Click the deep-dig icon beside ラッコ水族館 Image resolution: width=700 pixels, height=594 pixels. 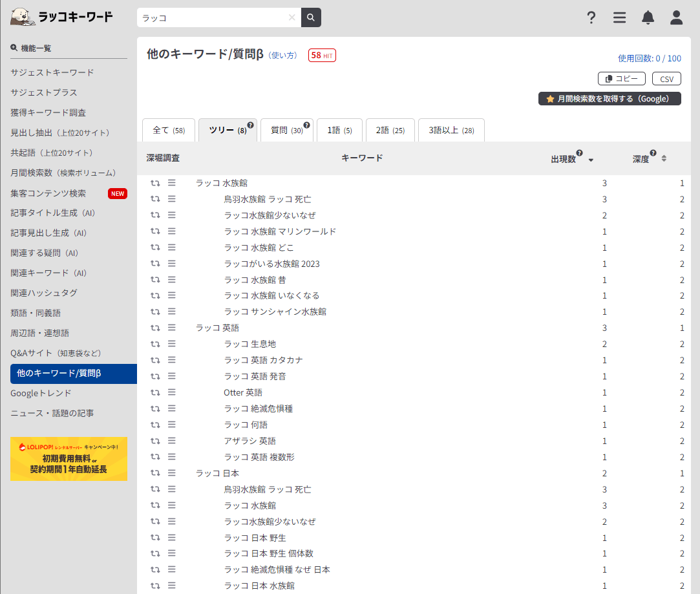(155, 182)
